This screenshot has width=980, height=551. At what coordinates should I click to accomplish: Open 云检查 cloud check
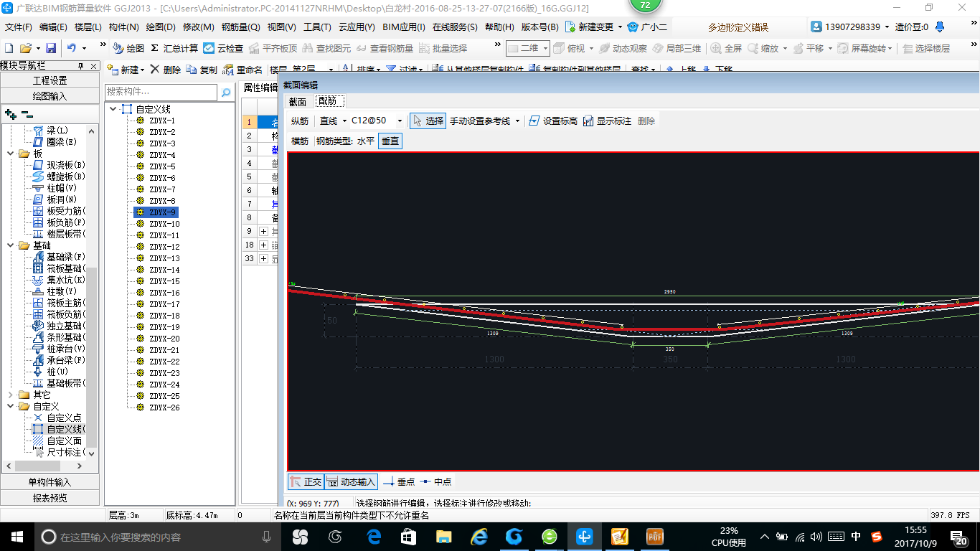pyautogui.click(x=223, y=48)
